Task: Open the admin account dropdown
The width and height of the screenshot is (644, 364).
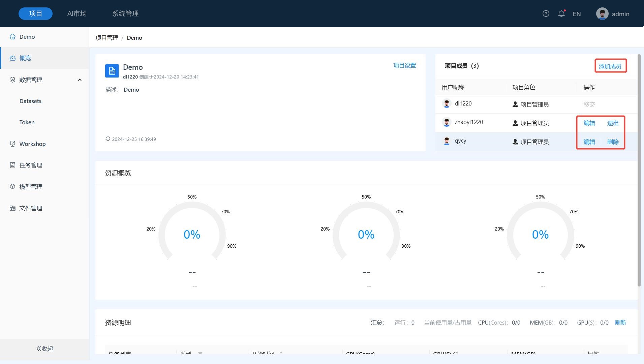Action: click(x=620, y=14)
